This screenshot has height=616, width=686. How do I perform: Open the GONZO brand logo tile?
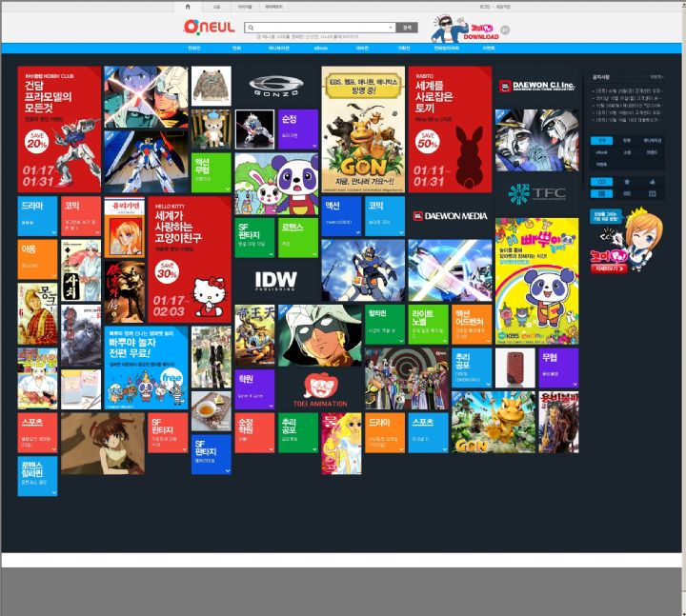coord(276,86)
